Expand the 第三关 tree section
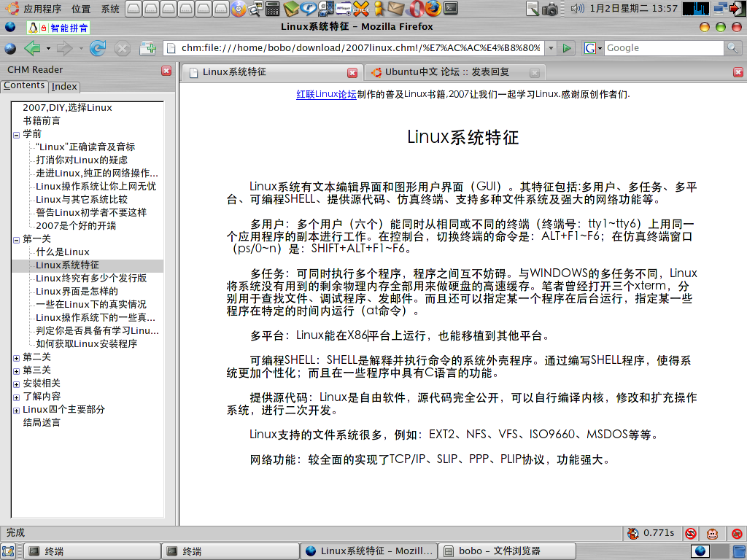The image size is (747, 560). click(16, 371)
